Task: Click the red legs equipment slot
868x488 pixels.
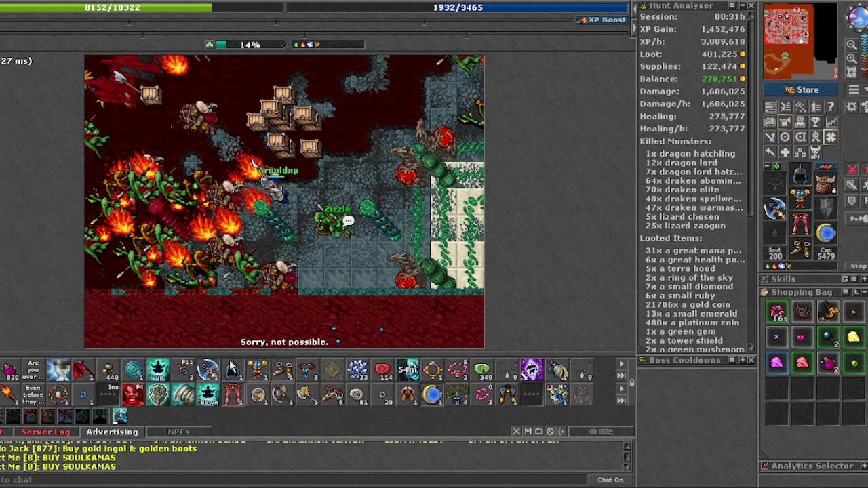Action: (800, 223)
